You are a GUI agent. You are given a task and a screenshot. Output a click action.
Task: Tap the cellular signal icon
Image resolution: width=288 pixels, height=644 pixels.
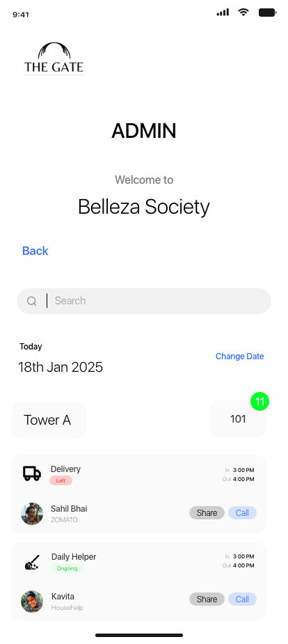click(223, 13)
